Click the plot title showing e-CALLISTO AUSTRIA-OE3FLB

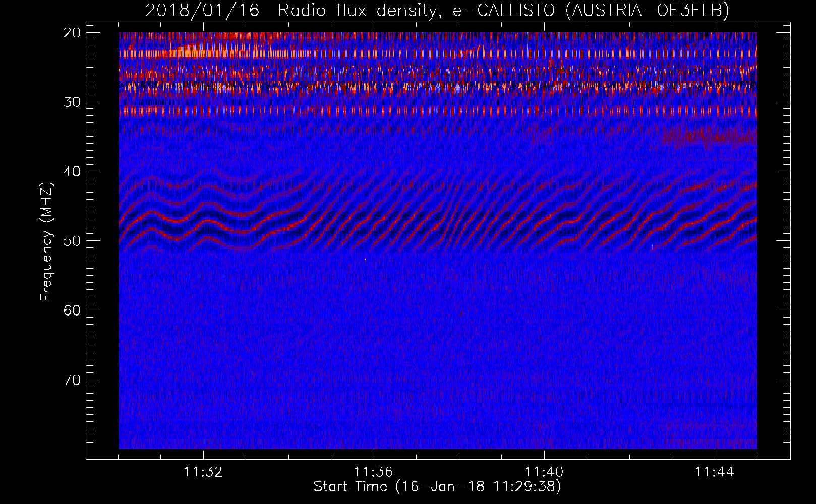pos(437,10)
